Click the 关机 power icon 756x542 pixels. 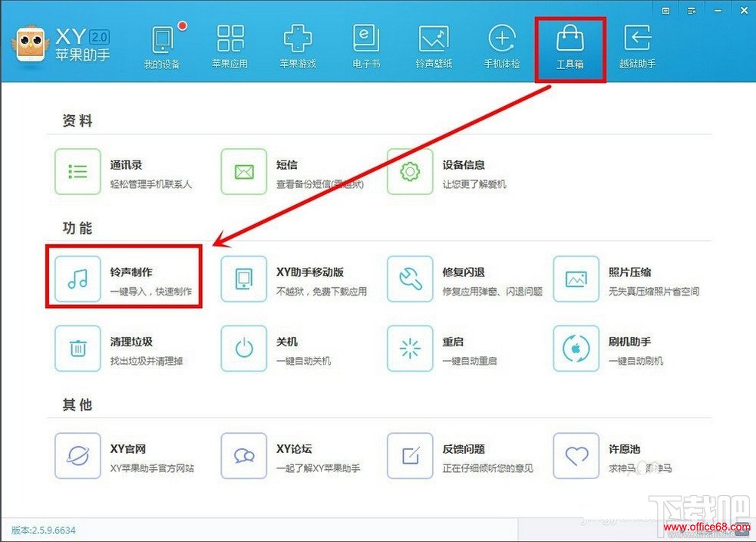click(x=244, y=348)
